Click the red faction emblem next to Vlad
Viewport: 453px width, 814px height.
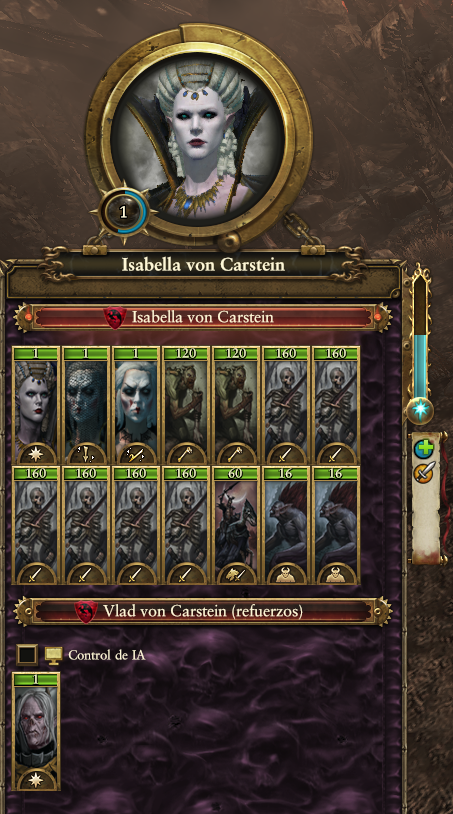tap(86, 611)
